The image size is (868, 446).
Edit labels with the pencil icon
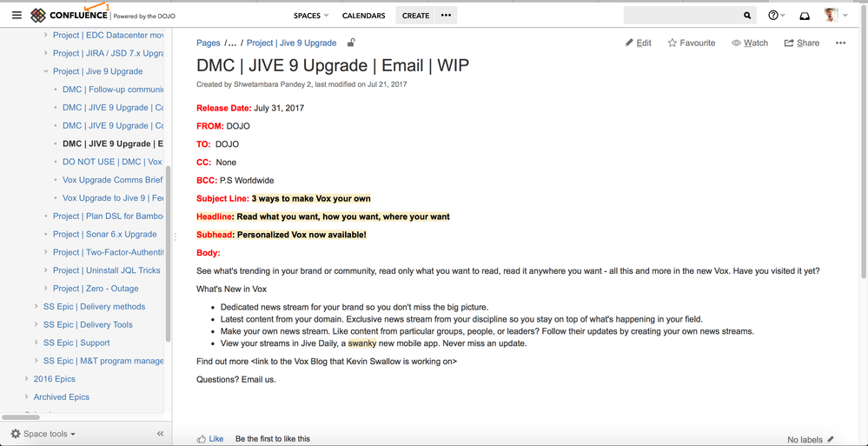831,439
